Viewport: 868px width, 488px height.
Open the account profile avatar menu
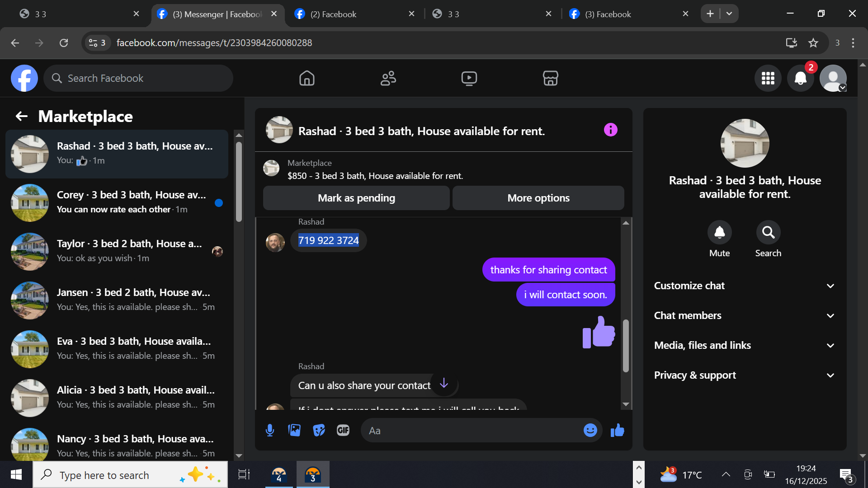(x=833, y=78)
